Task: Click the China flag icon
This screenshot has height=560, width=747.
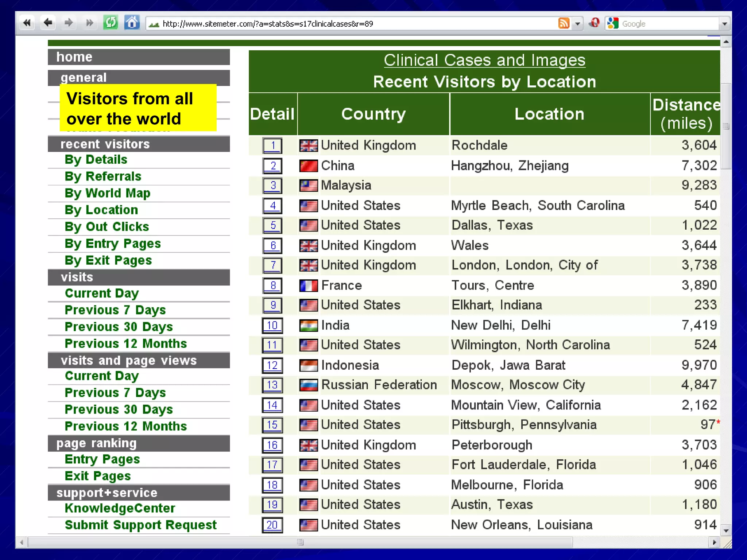Action: pos(309,166)
